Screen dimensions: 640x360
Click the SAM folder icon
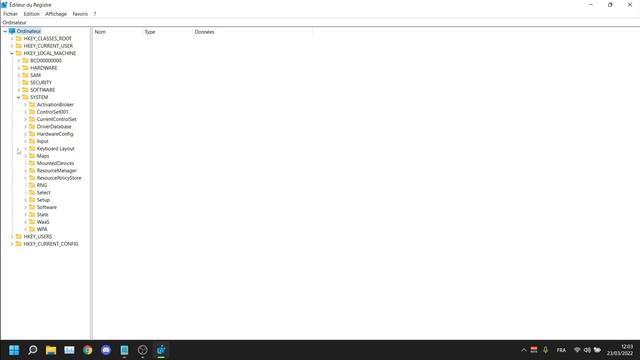(25, 75)
